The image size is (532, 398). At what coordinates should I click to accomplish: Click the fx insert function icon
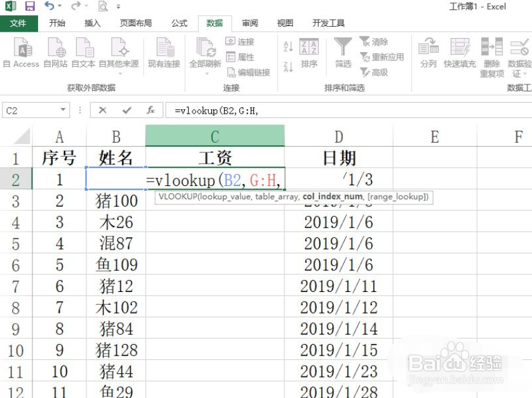[150, 110]
